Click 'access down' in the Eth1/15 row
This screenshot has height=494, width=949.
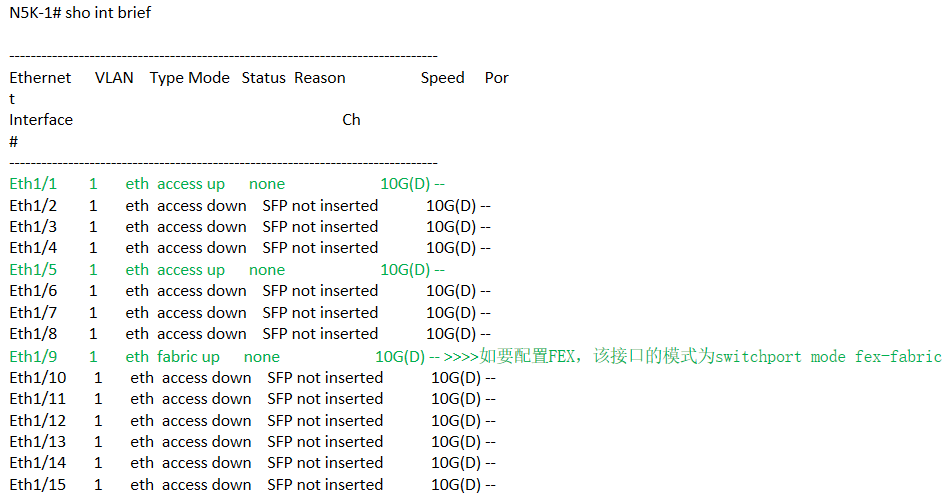206,485
